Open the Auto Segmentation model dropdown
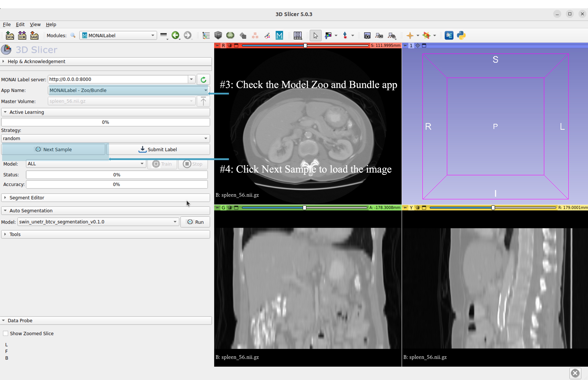Screen dimensions: 588x380 coord(98,222)
